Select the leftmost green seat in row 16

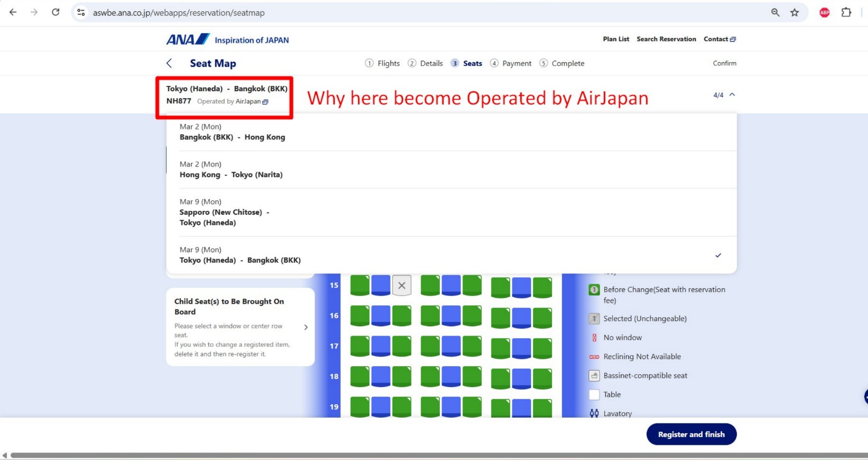click(x=360, y=316)
